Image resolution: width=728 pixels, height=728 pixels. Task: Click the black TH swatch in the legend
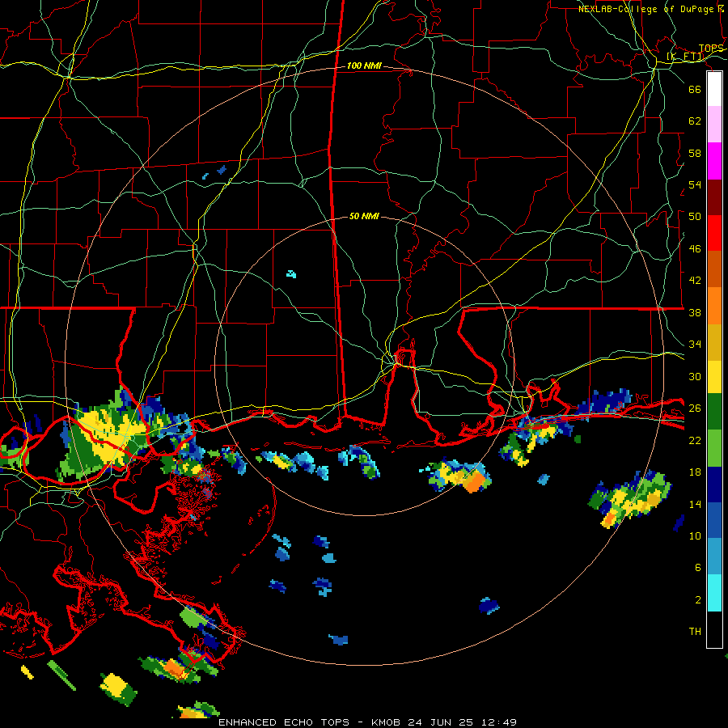pos(714,629)
